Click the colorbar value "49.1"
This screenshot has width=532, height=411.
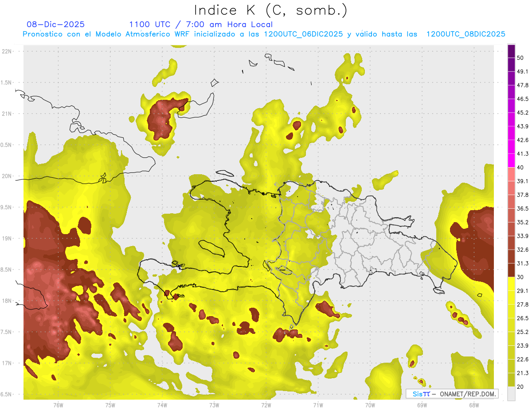pos(523,71)
